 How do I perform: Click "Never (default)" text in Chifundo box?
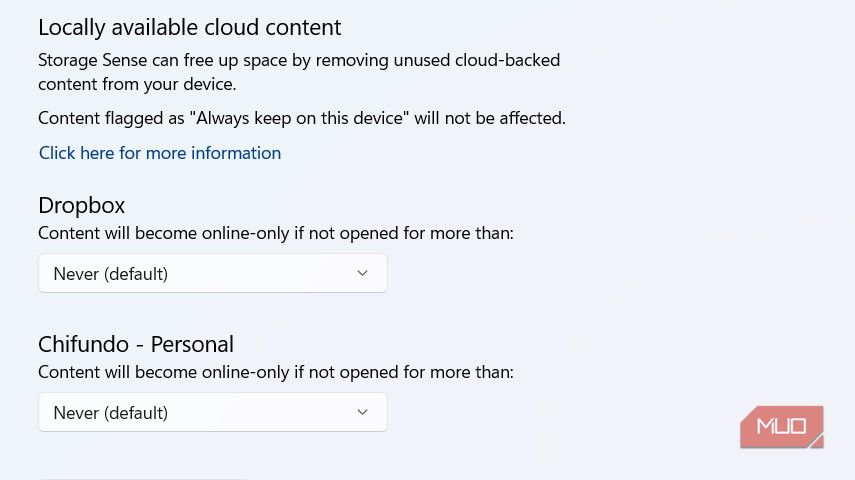111,413
